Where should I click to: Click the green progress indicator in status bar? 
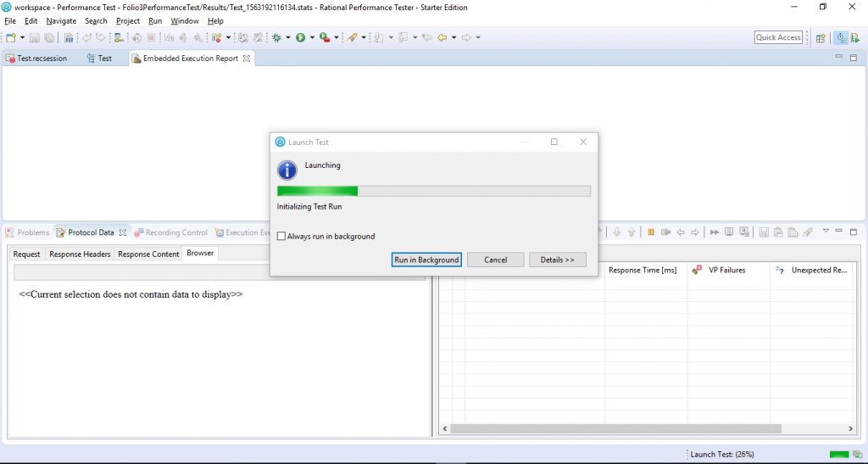[x=839, y=454]
